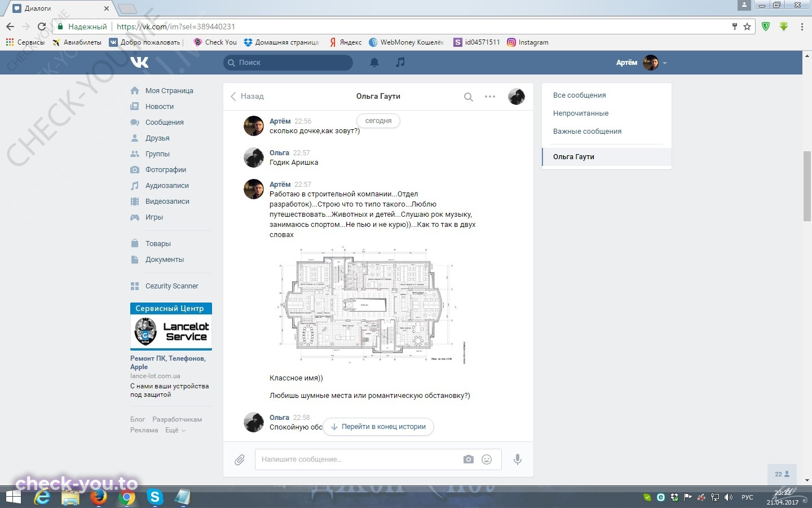Open Chrome three-dot menu
Viewport: 812px width, 508px height.
point(802,27)
